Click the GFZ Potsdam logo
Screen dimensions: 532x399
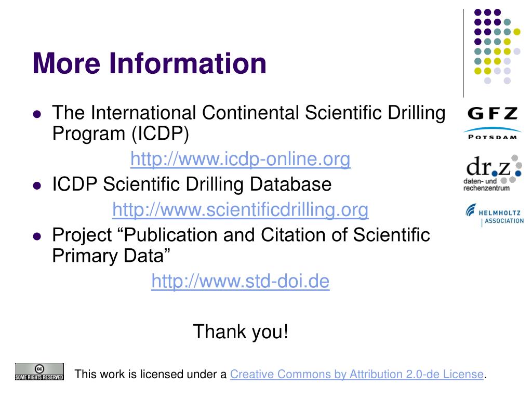(x=493, y=123)
